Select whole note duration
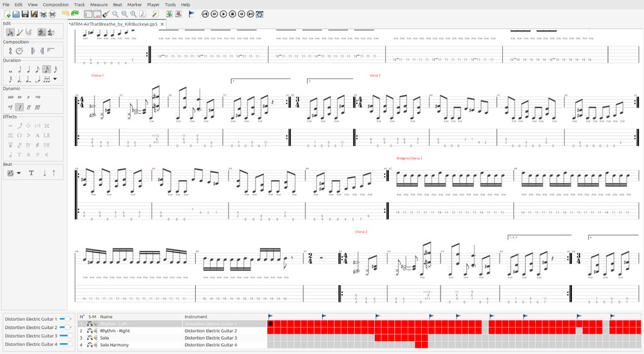 (10, 70)
